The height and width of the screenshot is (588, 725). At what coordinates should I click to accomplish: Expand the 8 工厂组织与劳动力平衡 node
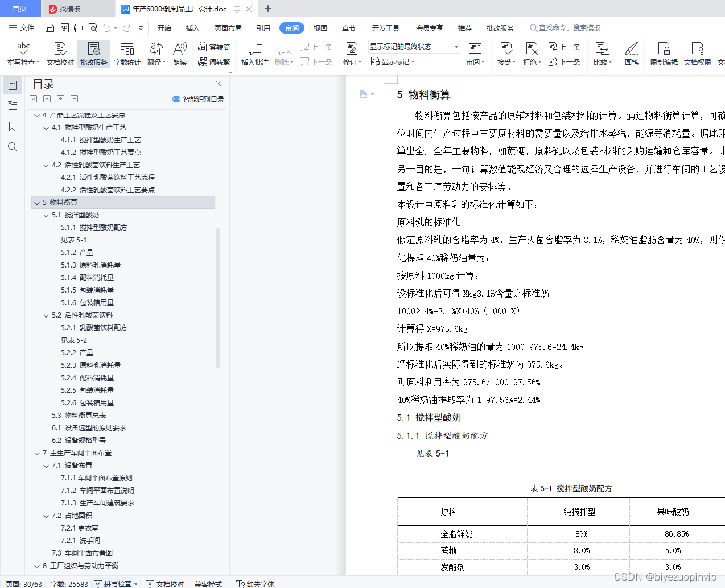click(x=37, y=566)
